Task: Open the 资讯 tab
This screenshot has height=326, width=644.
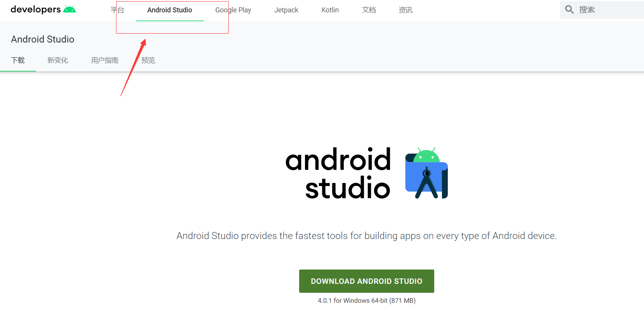Action: (x=406, y=10)
